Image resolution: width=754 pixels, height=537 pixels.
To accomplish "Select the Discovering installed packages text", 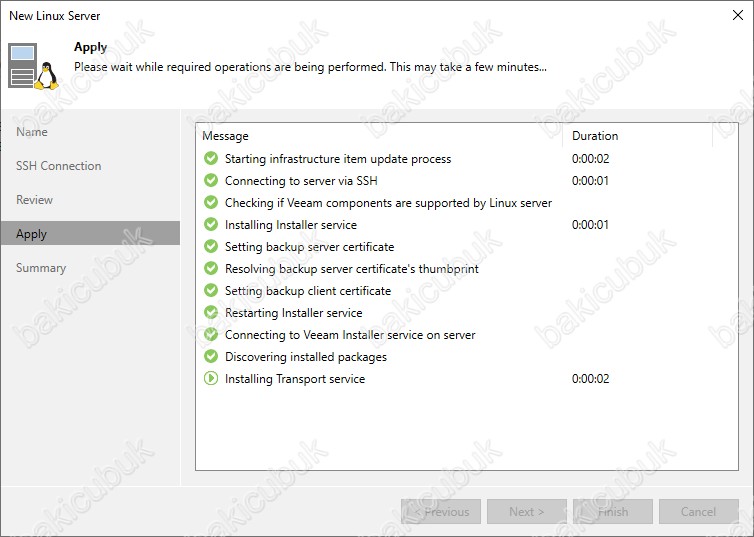I will pos(306,357).
